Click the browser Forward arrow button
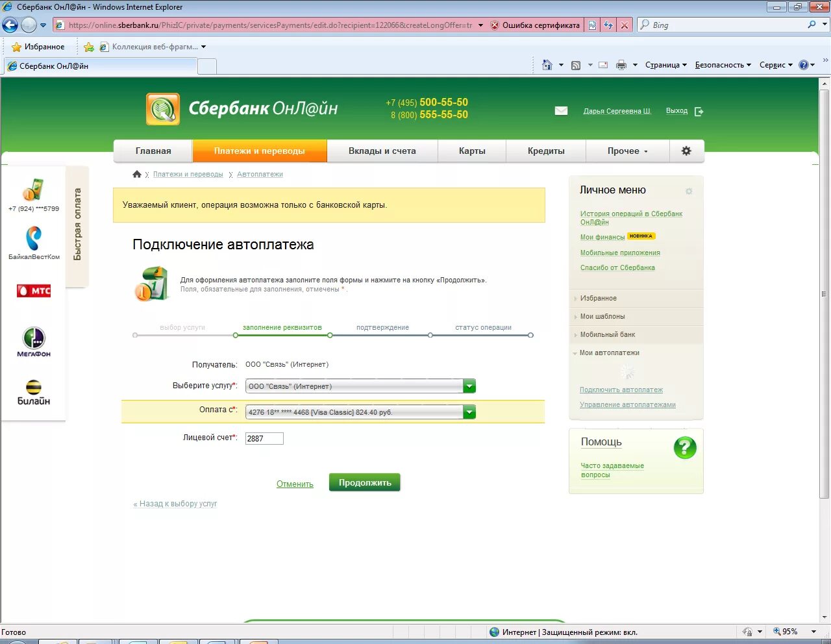 pyautogui.click(x=29, y=25)
